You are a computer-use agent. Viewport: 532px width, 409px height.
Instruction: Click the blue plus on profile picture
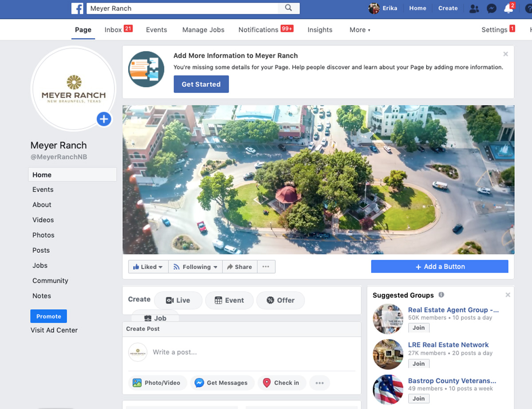(x=104, y=119)
